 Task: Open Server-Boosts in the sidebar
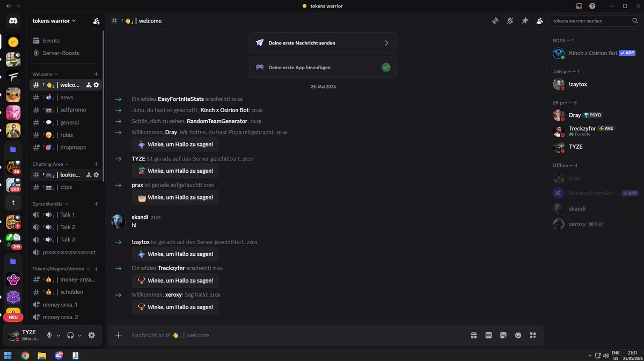click(x=67, y=53)
